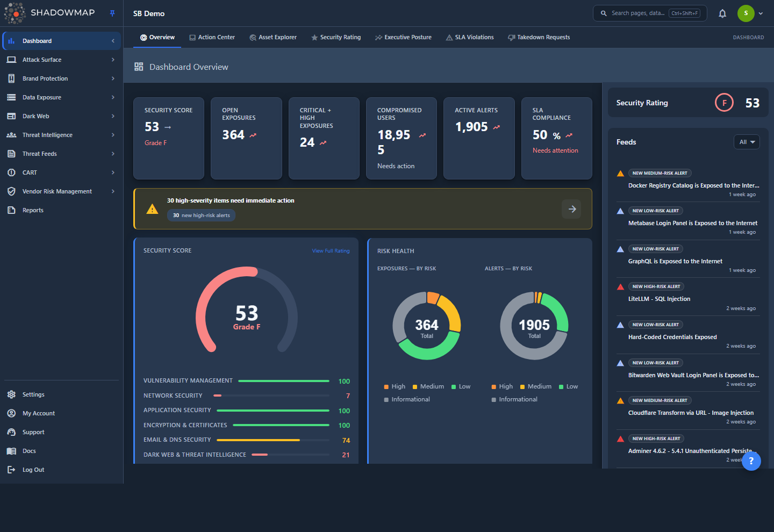
Task: Switch to the Overview tab
Action: [x=157, y=38]
